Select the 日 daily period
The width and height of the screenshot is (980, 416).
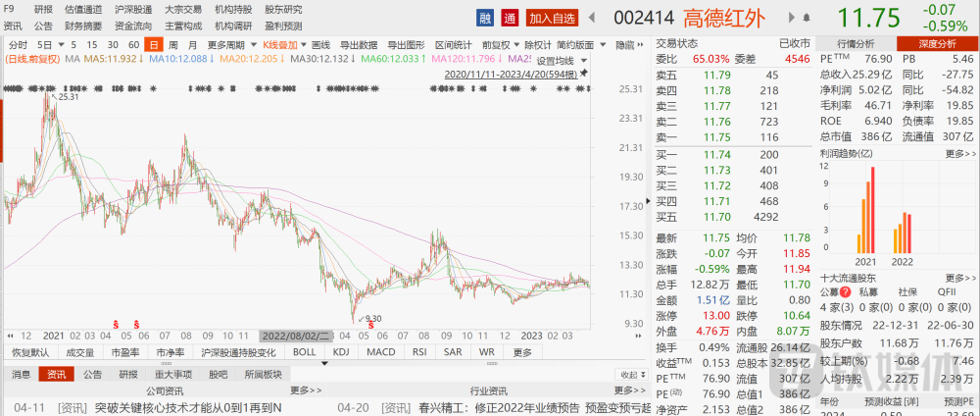coord(153,45)
